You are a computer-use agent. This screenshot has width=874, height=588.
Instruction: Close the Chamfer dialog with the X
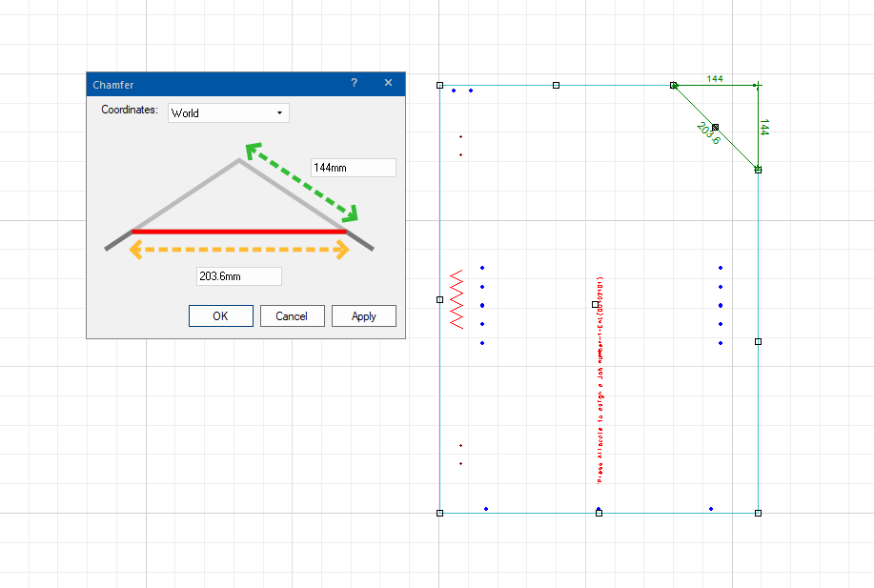tap(389, 83)
